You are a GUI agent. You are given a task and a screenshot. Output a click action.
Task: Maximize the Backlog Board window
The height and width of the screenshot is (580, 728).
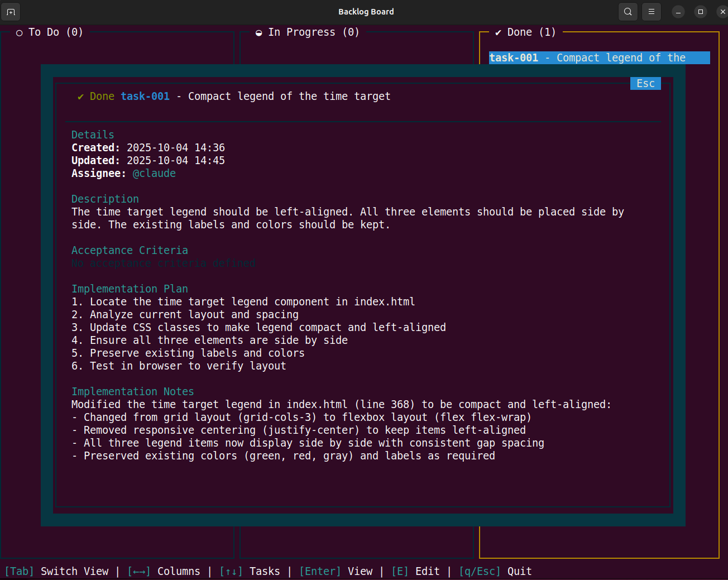coord(701,12)
